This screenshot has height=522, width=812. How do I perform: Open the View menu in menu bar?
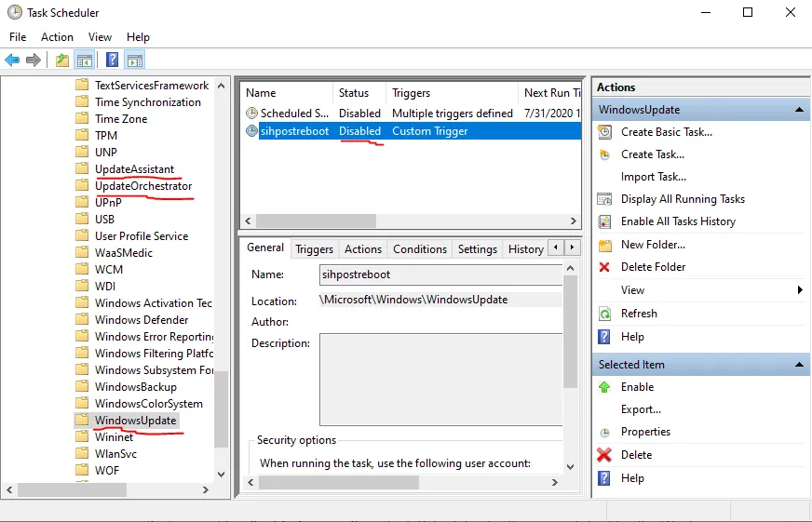pyautogui.click(x=100, y=37)
